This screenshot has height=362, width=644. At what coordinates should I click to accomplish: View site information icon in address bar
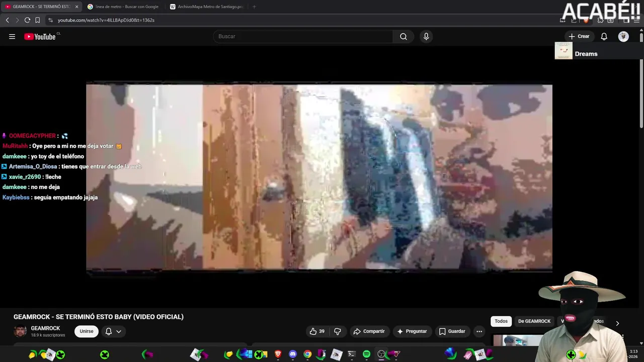coord(50,20)
